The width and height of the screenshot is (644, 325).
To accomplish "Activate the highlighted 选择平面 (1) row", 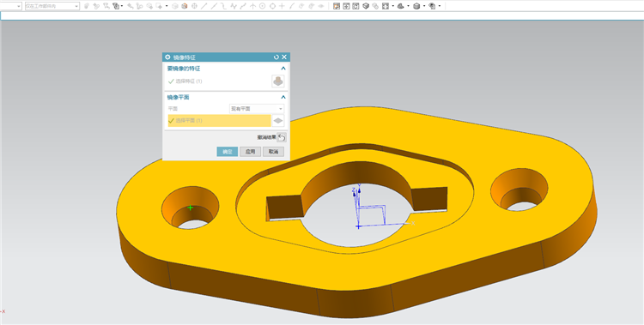I will click(x=219, y=121).
